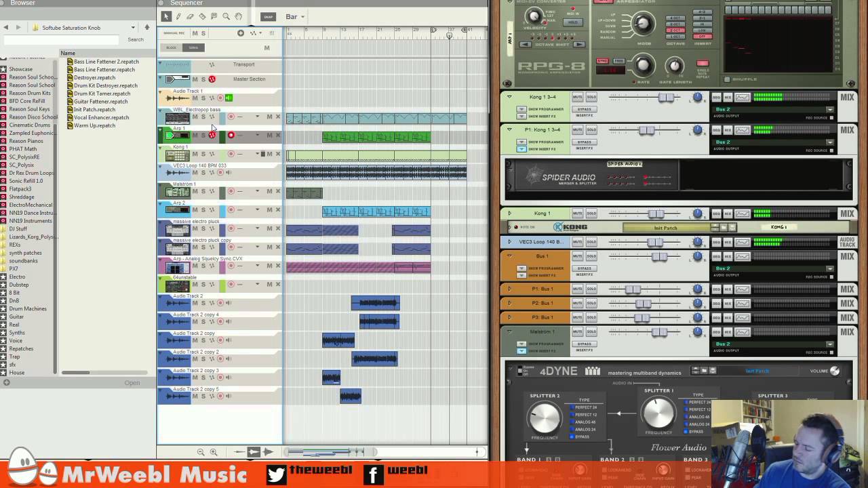Viewport: 868px width, 488px height.
Task: Expand the P2: Bus 1 mixer channel
Action: (510, 303)
